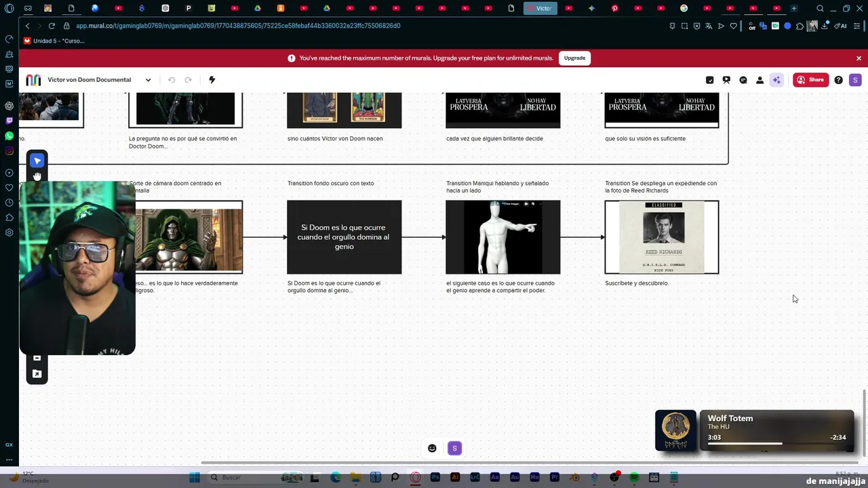Open the browser tab search icon
Viewport: 868px width, 488px height.
pyautogui.click(x=820, y=8)
